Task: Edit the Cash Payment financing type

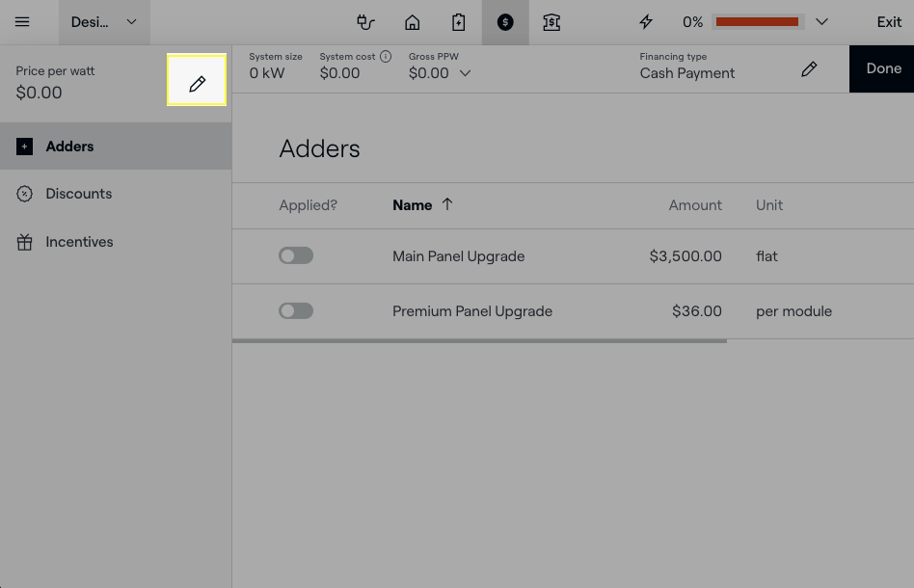Action: coord(809,68)
